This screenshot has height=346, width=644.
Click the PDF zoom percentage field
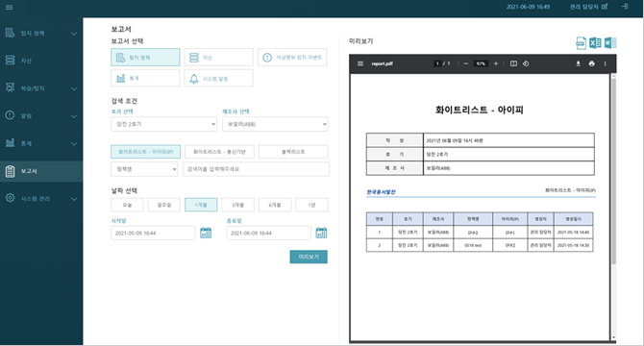(x=481, y=63)
